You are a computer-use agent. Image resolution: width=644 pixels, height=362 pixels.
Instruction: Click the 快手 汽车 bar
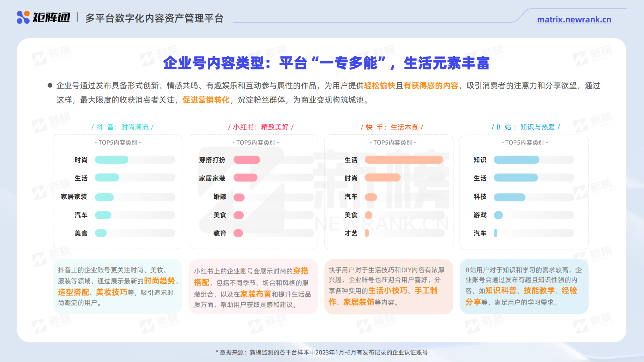[x=371, y=197]
